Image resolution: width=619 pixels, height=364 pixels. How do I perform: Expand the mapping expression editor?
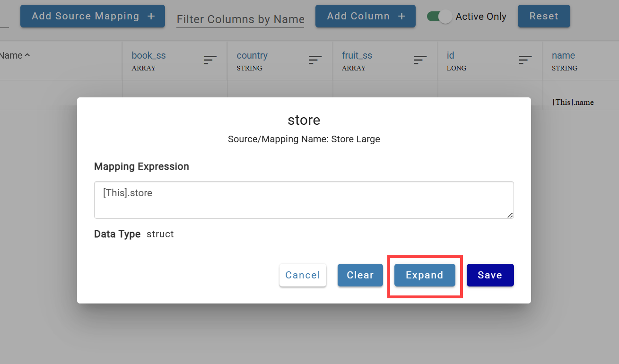pyautogui.click(x=424, y=275)
